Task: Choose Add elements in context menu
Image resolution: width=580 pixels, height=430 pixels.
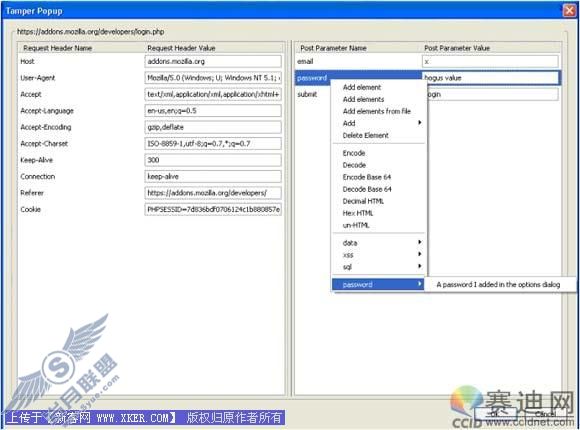Action: point(363,99)
